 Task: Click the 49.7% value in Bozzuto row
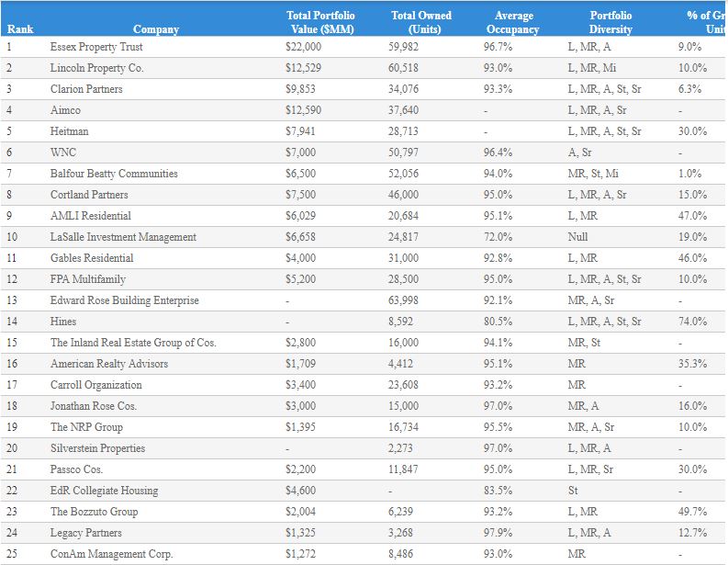(693, 512)
